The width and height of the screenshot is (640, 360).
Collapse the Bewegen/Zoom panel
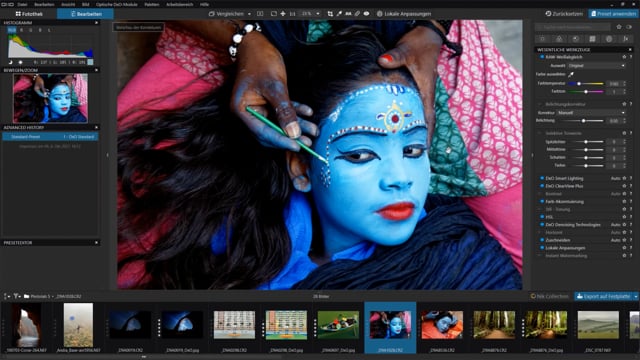tap(96, 70)
